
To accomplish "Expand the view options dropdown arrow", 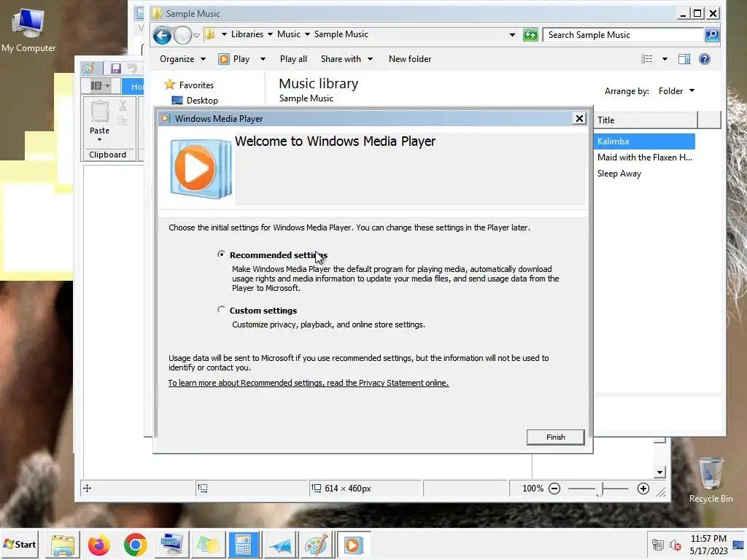I will tap(665, 59).
